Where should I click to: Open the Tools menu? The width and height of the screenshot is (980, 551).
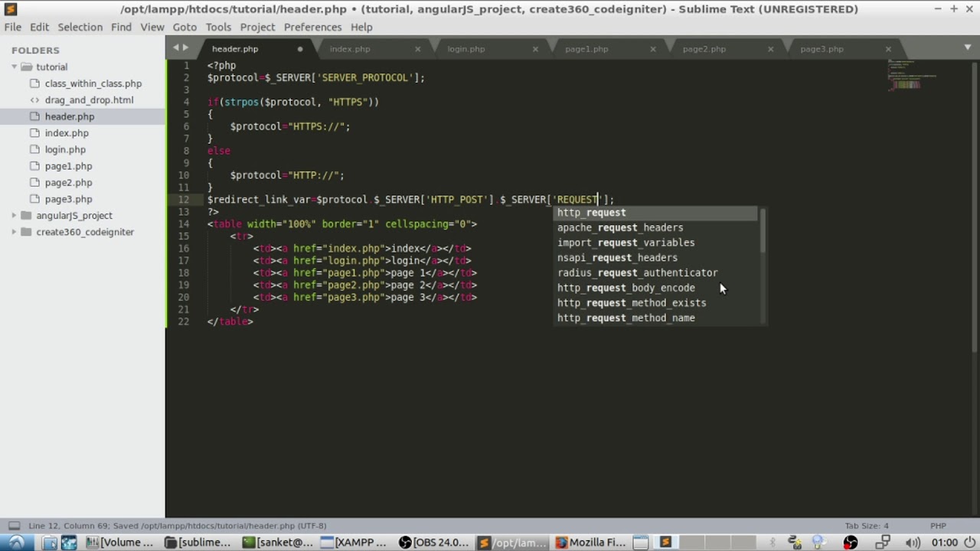coord(218,27)
